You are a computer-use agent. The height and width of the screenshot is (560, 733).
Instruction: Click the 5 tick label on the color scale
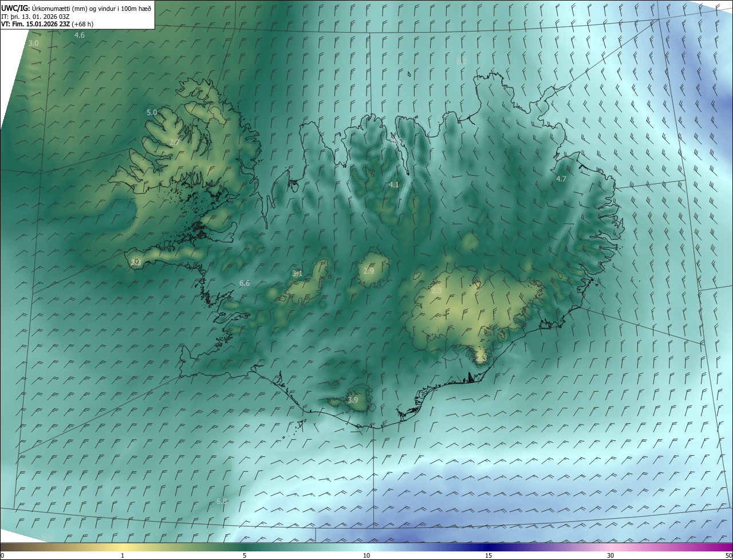coord(245,556)
